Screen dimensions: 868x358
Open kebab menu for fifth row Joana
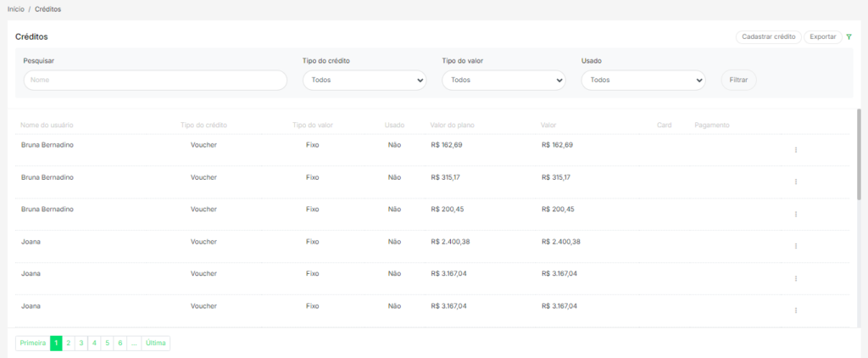(x=796, y=278)
